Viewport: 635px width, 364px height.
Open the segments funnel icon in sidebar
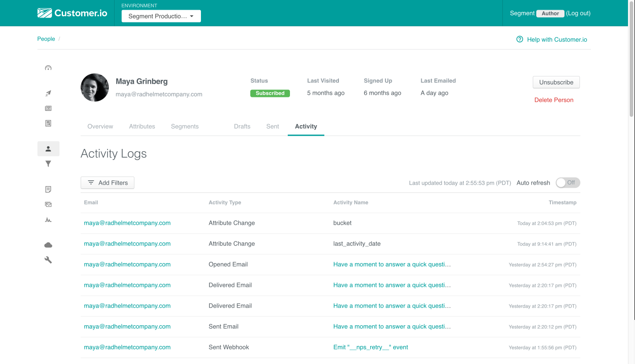pos(48,164)
